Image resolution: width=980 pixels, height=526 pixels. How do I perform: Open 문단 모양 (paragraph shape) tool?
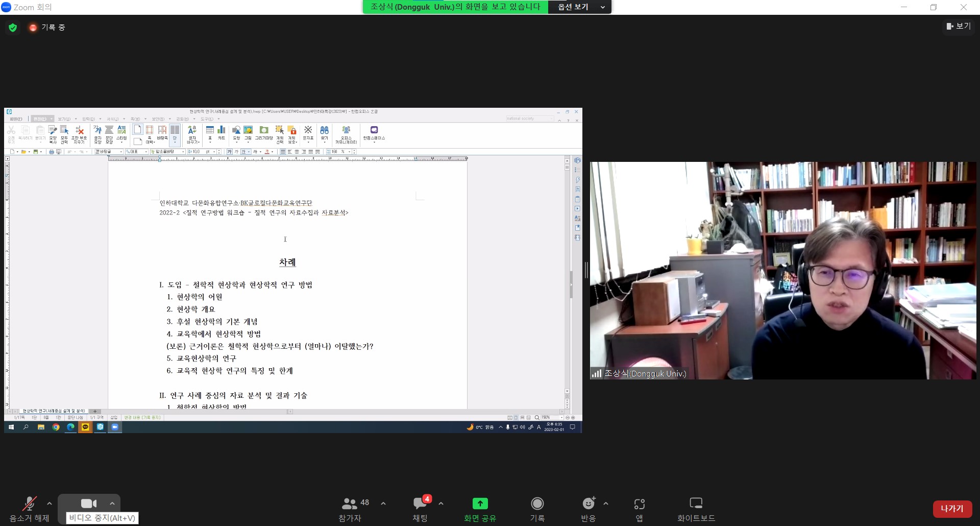[109, 134]
